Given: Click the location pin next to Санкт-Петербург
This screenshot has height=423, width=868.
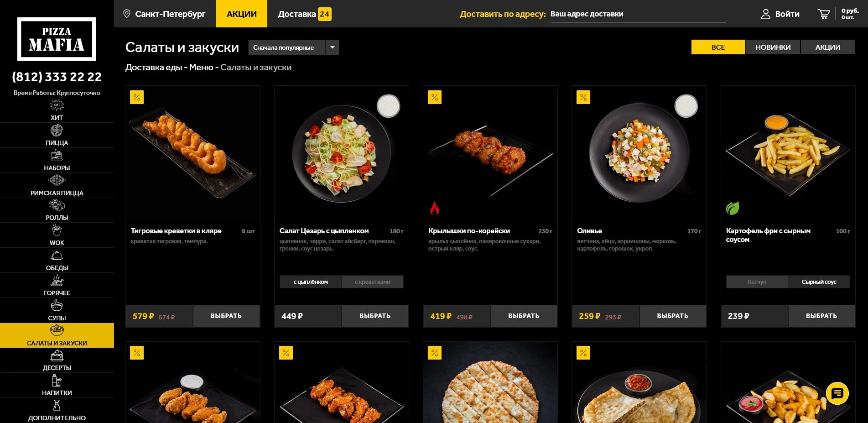Looking at the screenshot, I should [127, 14].
